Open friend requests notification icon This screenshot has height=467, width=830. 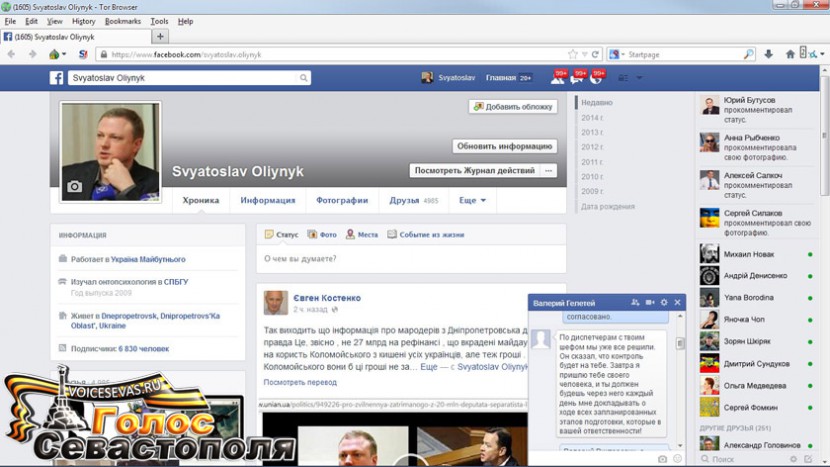(x=558, y=77)
